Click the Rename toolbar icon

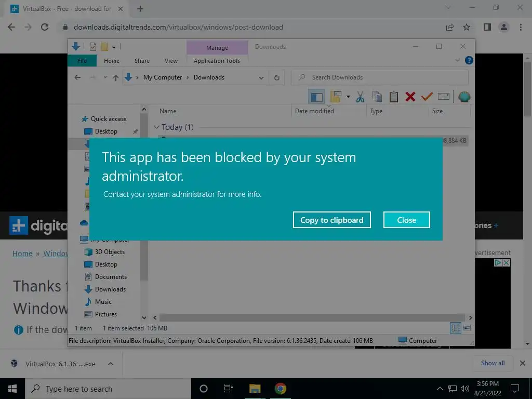pyautogui.click(x=444, y=97)
